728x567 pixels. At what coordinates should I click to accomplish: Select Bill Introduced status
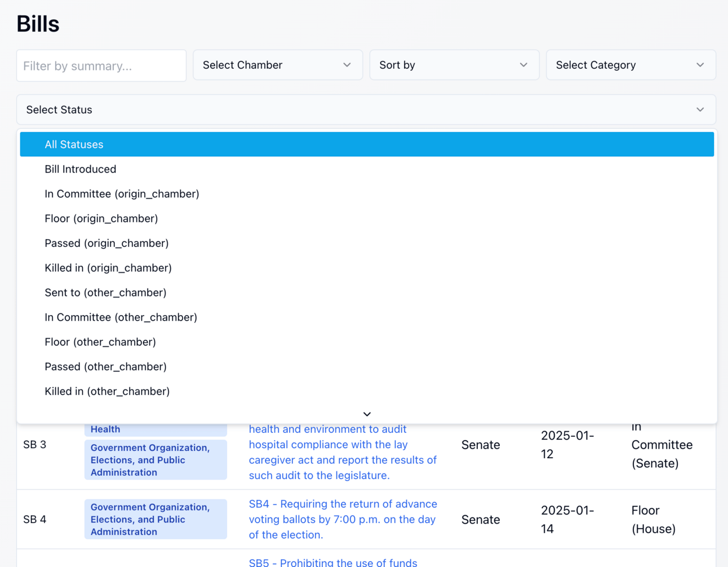tap(367, 169)
